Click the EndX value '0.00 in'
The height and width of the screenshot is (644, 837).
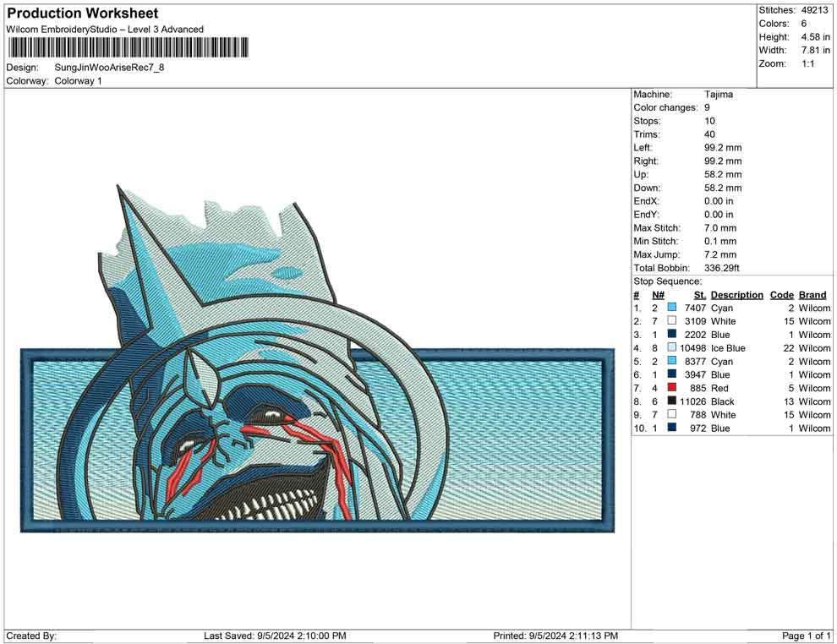tap(719, 201)
